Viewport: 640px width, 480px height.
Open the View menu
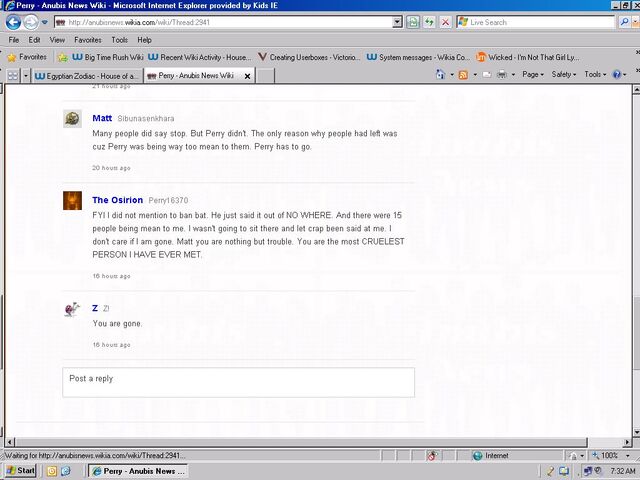coord(57,40)
